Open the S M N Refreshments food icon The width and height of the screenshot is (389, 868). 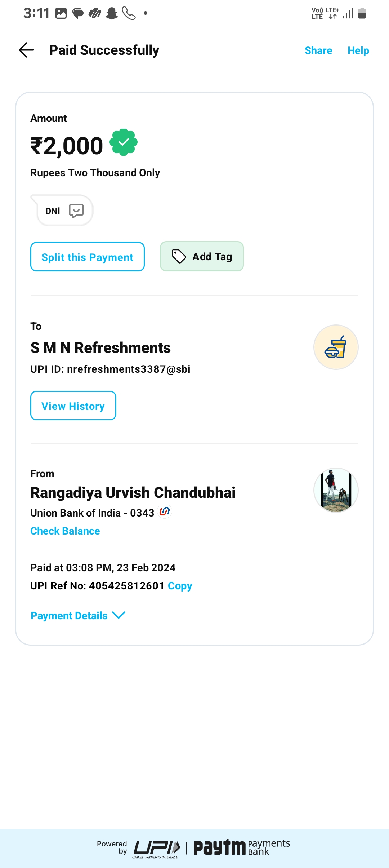[x=336, y=347]
